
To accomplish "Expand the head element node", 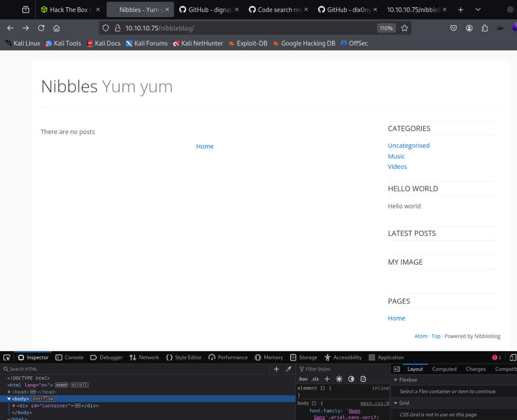I will point(10,392).
